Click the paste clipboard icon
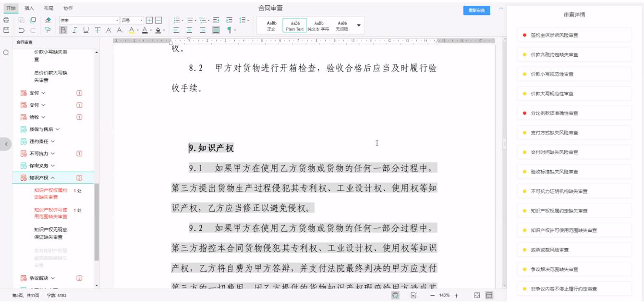The image size is (644, 302). 33,20
